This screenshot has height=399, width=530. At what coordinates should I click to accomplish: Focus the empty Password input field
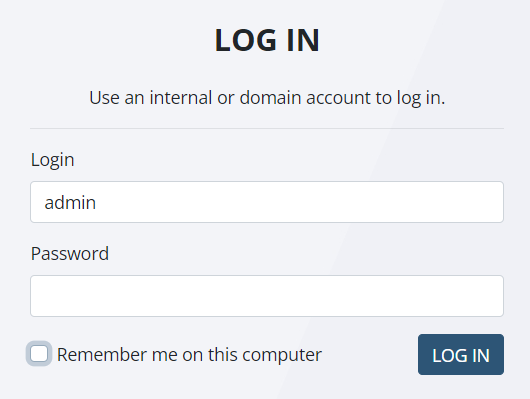pyautogui.click(x=267, y=296)
